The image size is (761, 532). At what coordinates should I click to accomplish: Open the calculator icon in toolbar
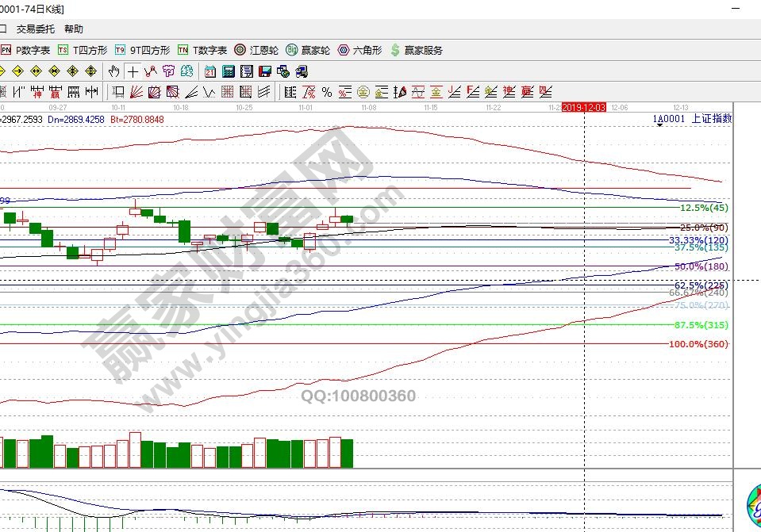tap(228, 71)
